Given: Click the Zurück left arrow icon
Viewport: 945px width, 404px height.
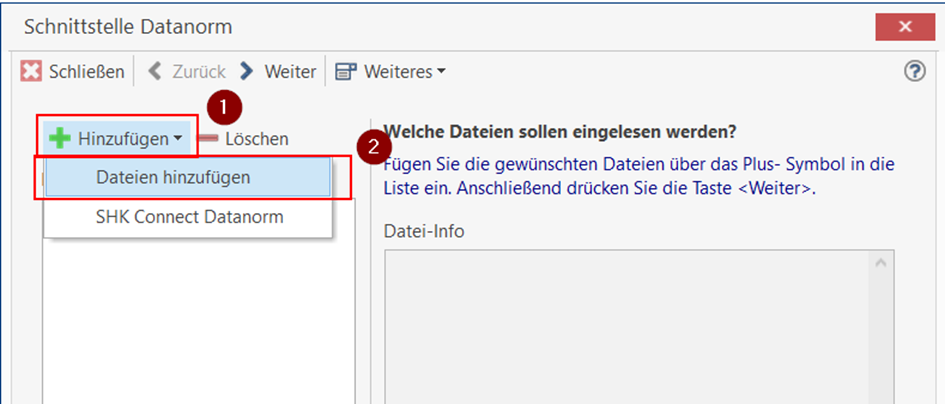Looking at the screenshot, I should tap(155, 72).
